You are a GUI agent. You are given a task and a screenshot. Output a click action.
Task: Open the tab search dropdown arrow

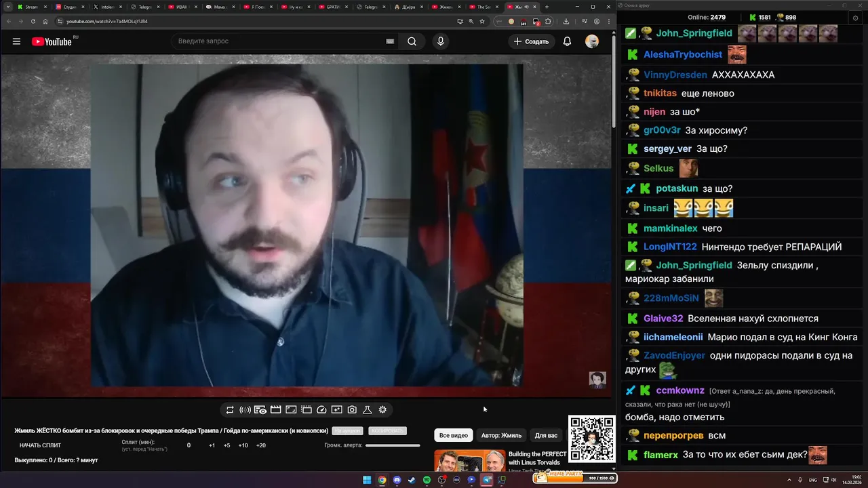point(8,7)
